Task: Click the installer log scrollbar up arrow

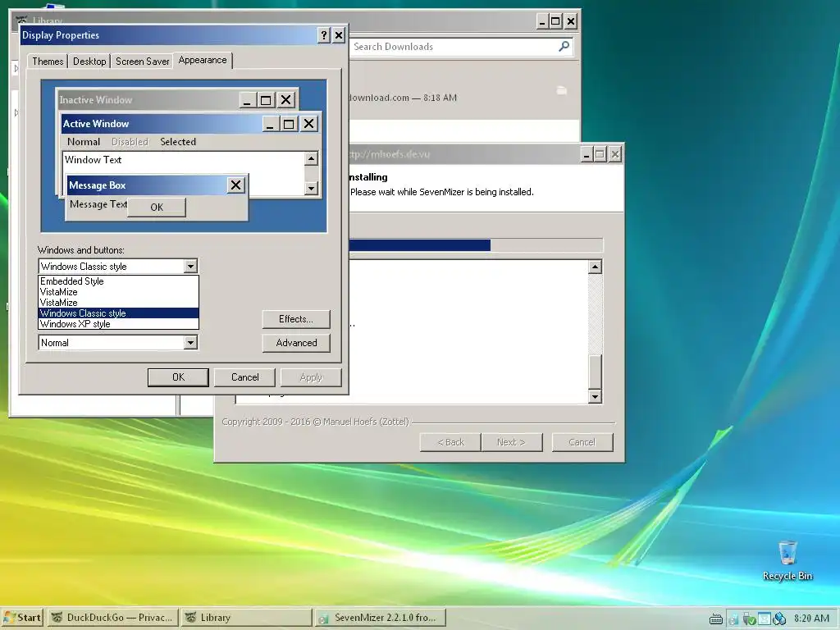Action: pyautogui.click(x=595, y=267)
